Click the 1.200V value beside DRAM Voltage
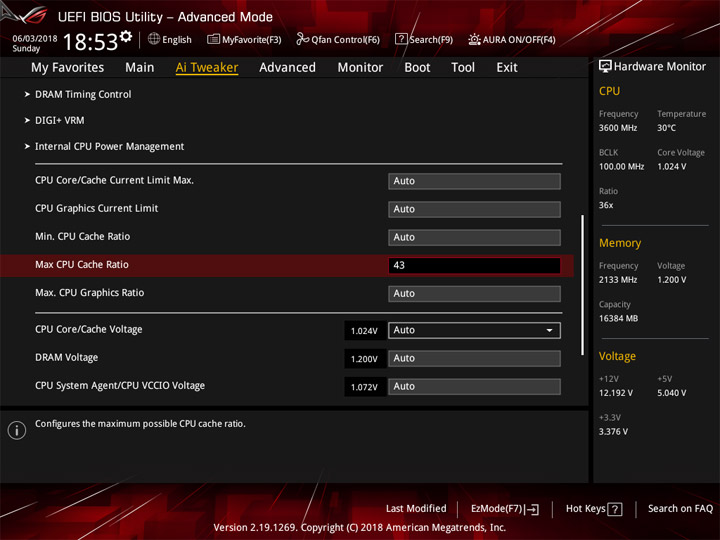Image resolution: width=720 pixels, height=540 pixels. (365, 359)
